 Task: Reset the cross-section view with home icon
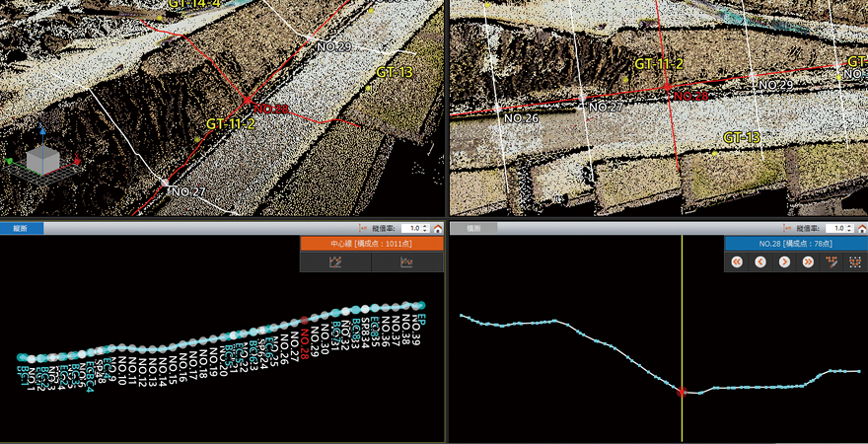pyautogui.click(x=861, y=228)
